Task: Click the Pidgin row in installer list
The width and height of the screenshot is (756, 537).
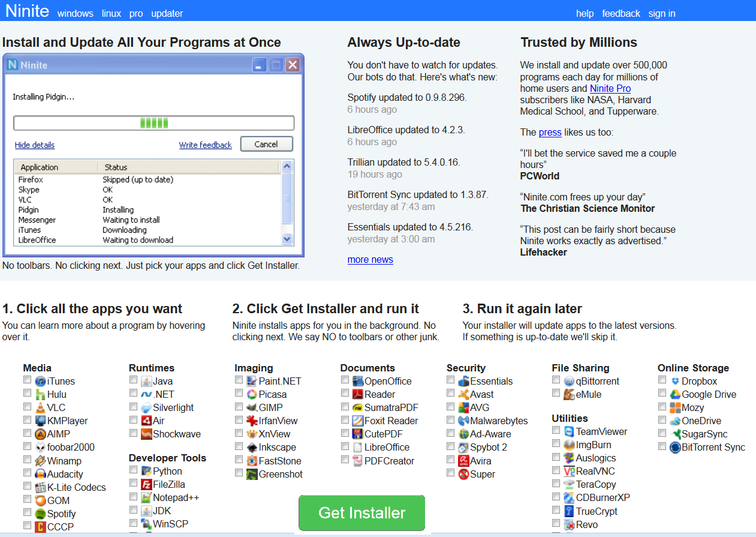Action: tap(147, 210)
